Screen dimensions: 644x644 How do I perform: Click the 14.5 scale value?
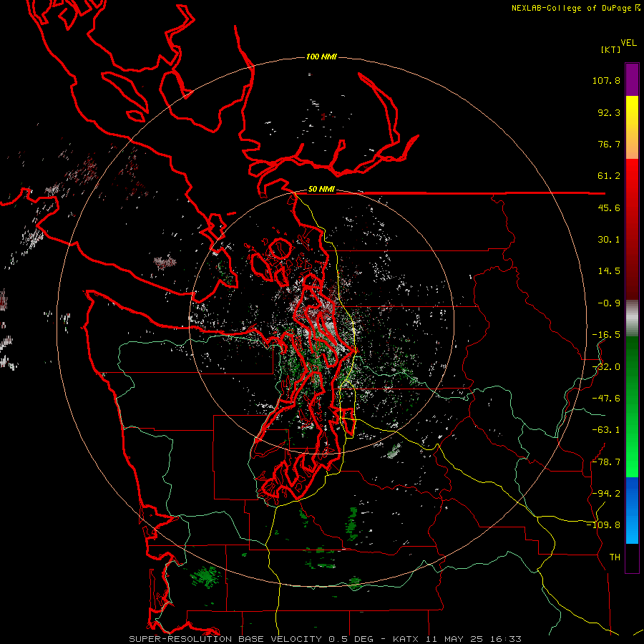pyautogui.click(x=609, y=271)
